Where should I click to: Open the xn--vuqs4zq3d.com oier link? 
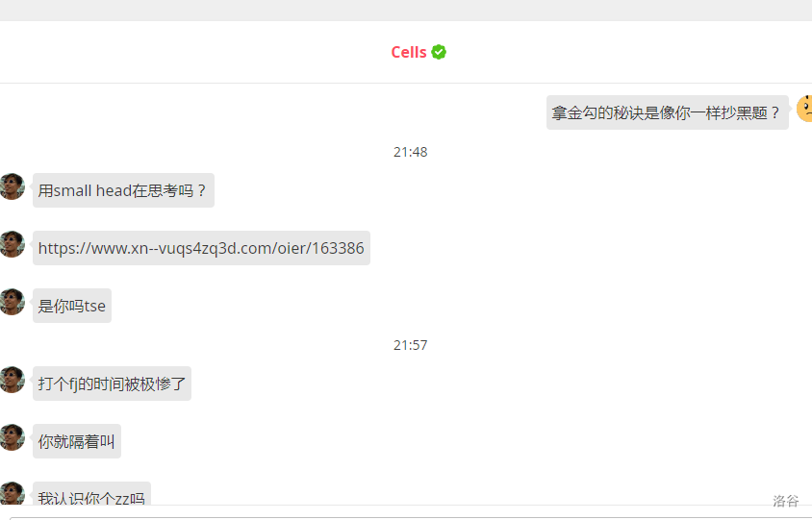point(201,248)
